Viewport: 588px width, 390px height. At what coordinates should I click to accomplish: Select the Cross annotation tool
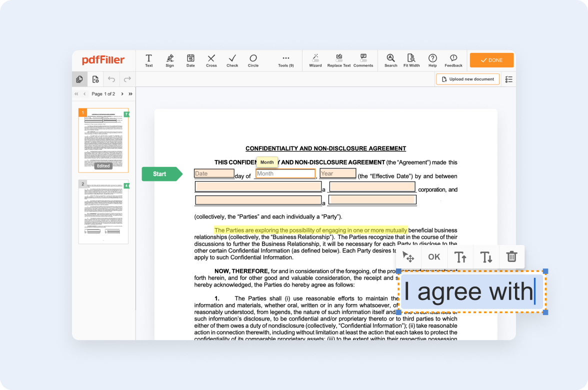coord(211,60)
